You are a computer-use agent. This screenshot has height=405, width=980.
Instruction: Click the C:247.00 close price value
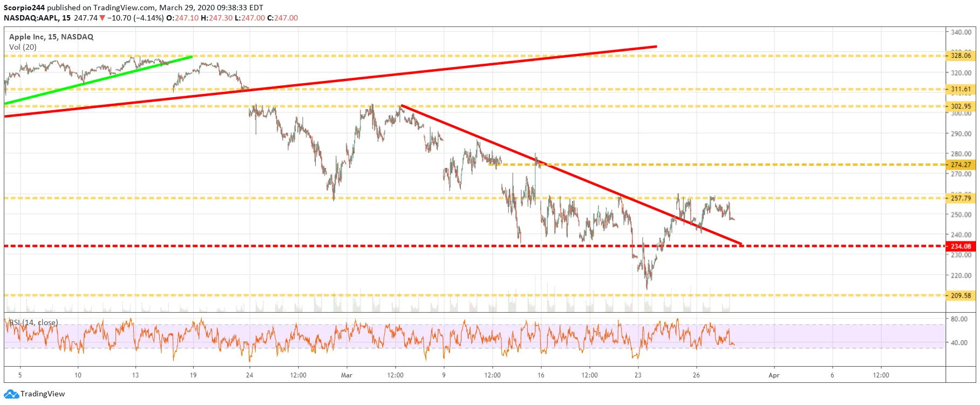click(x=282, y=18)
